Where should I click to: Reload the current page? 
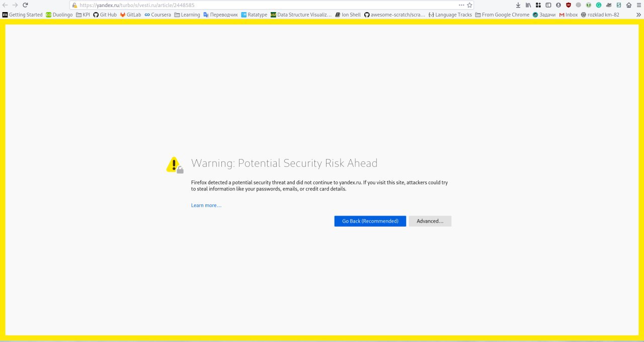pos(25,5)
